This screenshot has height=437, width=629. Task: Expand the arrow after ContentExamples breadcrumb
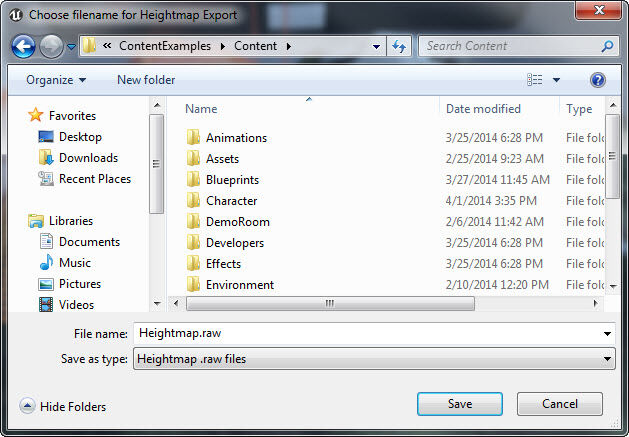pyautogui.click(x=223, y=47)
